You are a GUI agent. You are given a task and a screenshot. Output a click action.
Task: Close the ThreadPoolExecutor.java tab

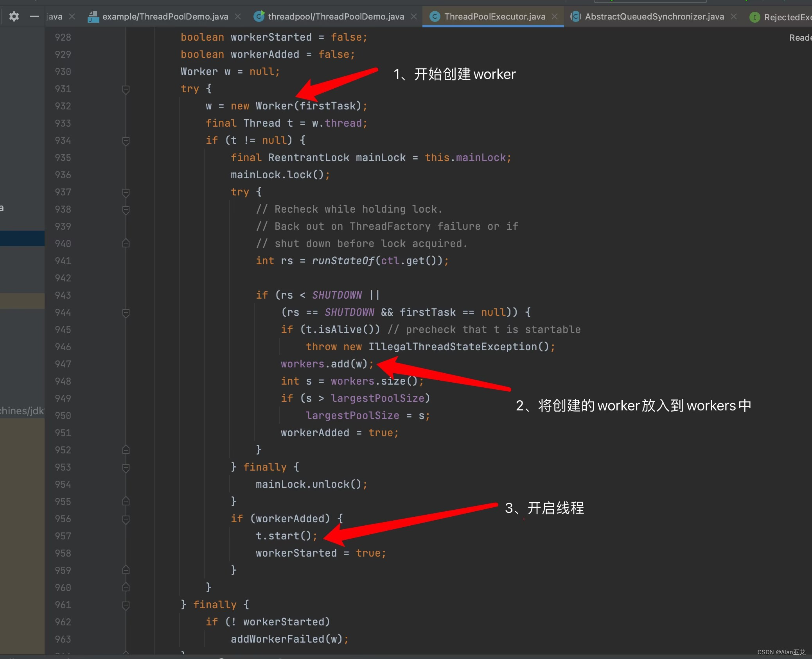point(555,16)
